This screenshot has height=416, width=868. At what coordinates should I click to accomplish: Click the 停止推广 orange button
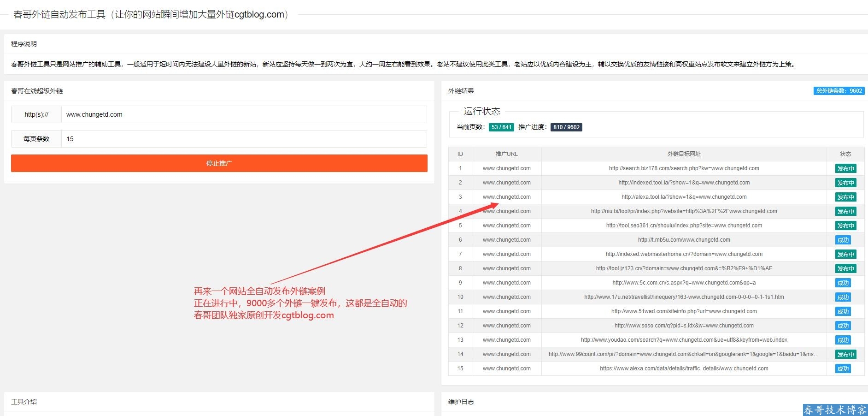218,163
